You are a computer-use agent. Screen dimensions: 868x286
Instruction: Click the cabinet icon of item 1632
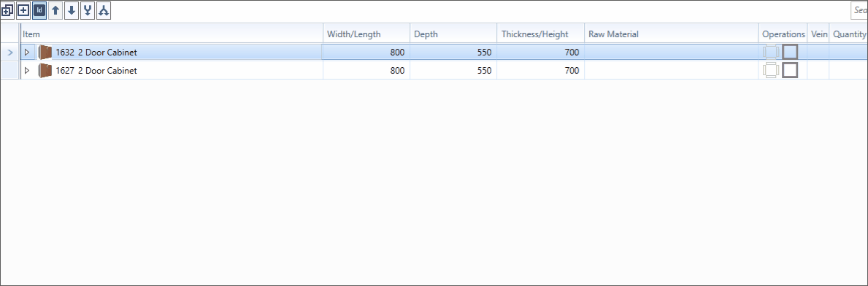(x=45, y=53)
